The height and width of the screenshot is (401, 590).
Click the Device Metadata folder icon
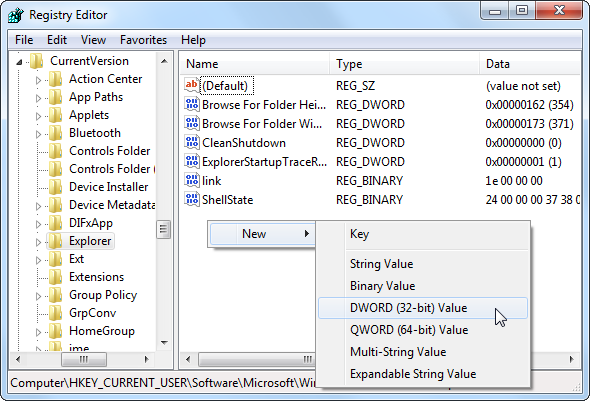(55, 205)
